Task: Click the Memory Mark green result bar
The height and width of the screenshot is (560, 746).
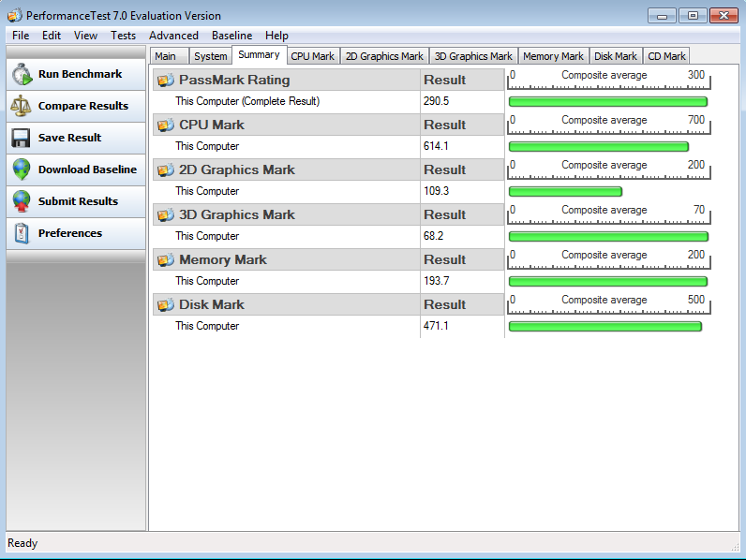Action: [608, 282]
